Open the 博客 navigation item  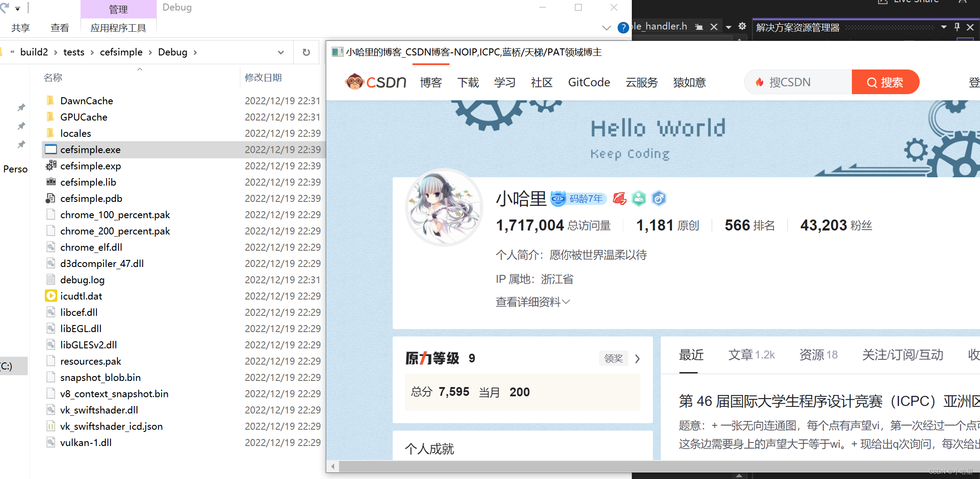(431, 82)
